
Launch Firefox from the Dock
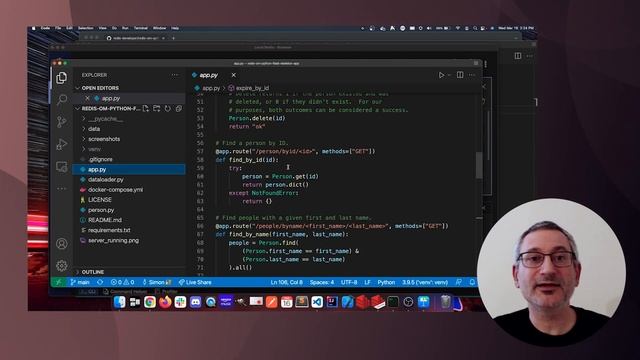(165, 302)
